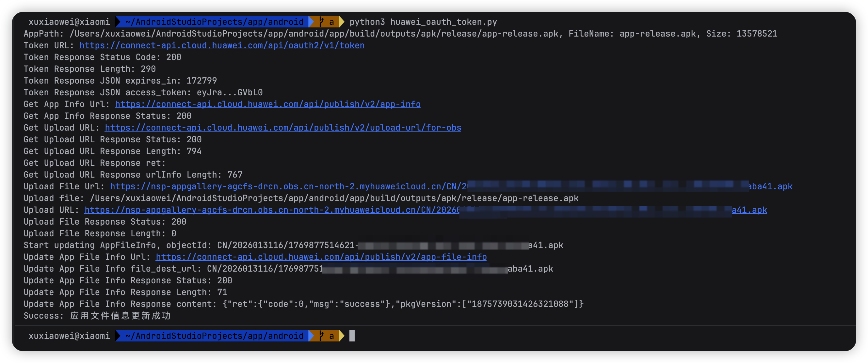Image resolution: width=868 pixels, height=363 pixels.
Task: Open the app-file-info URL link
Action: click(321, 257)
